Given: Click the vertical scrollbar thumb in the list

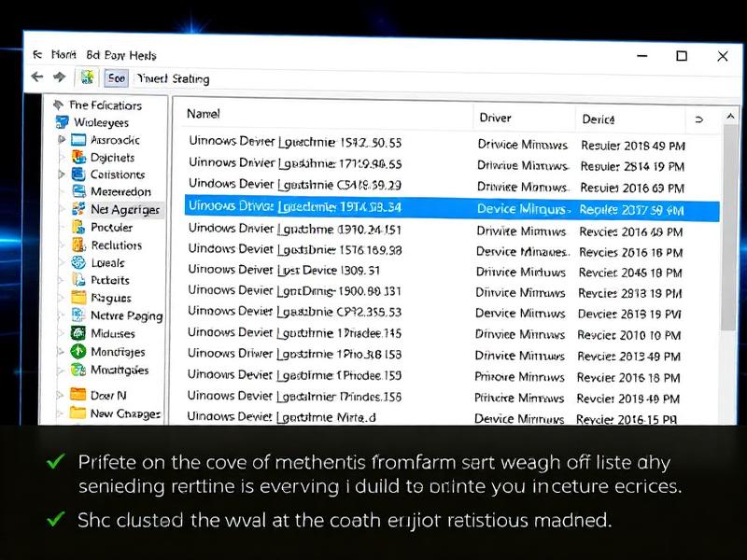Looking at the screenshot, I should [x=729, y=228].
